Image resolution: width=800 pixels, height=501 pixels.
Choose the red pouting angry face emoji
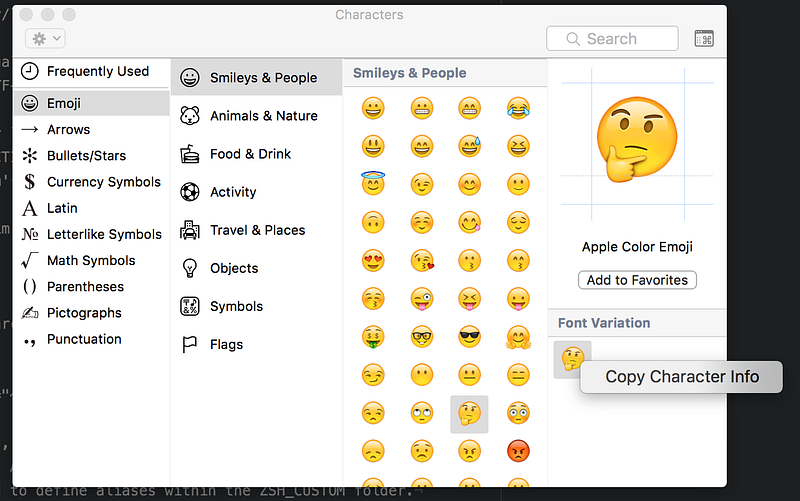(x=518, y=451)
